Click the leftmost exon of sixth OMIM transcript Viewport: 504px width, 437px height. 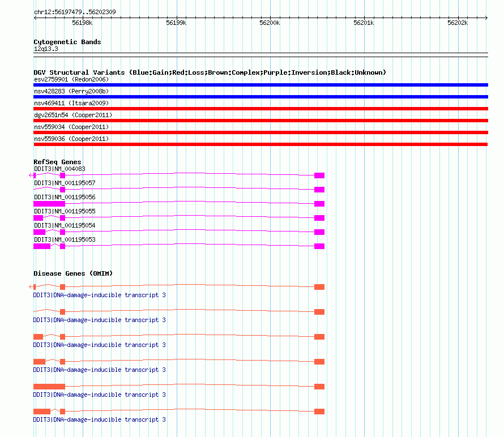[42, 412]
